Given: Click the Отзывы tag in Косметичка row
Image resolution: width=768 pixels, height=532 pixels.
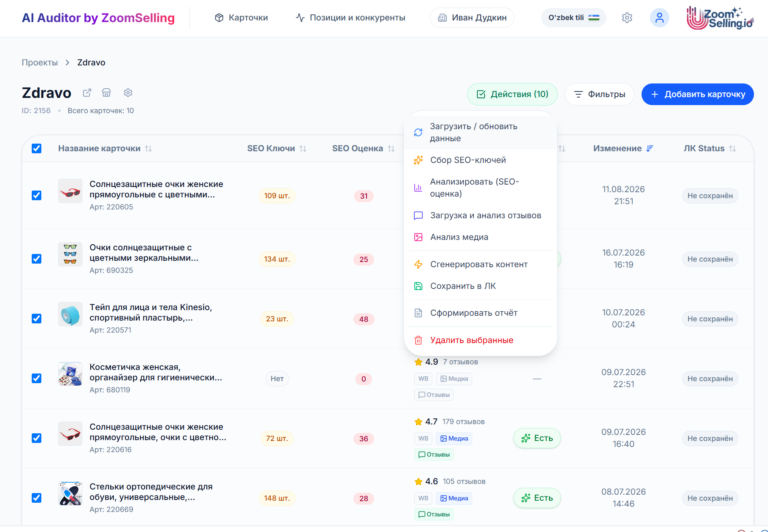Looking at the screenshot, I should coord(434,395).
